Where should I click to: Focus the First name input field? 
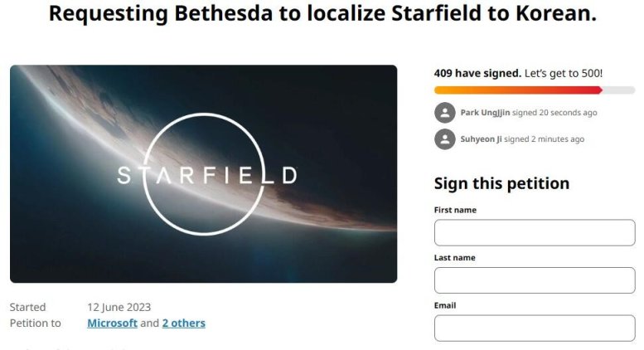click(534, 233)
